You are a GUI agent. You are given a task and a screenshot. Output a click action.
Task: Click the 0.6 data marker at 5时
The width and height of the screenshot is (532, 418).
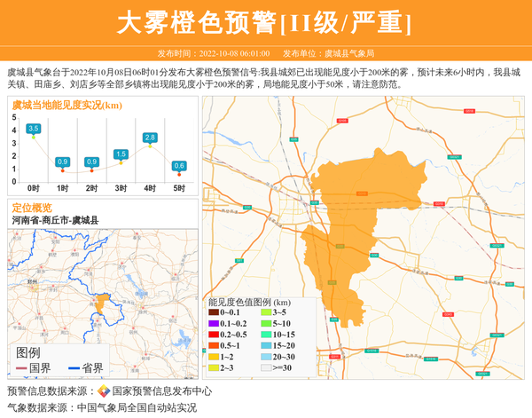179,166
